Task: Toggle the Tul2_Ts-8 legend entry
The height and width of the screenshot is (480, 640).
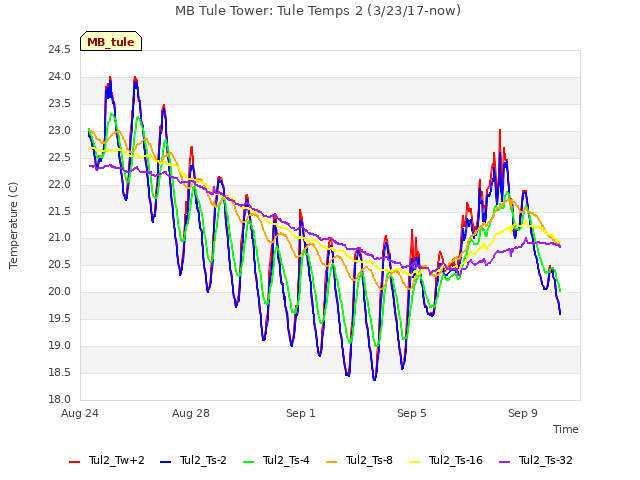Action: (359, 461)
